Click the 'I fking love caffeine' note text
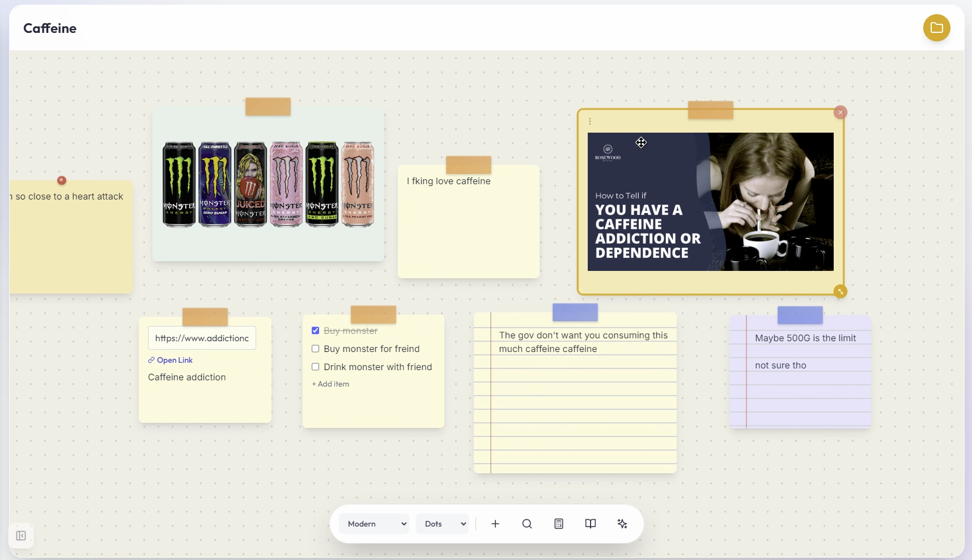This screenshot has height=560, width=972. [x=448, y=181]
